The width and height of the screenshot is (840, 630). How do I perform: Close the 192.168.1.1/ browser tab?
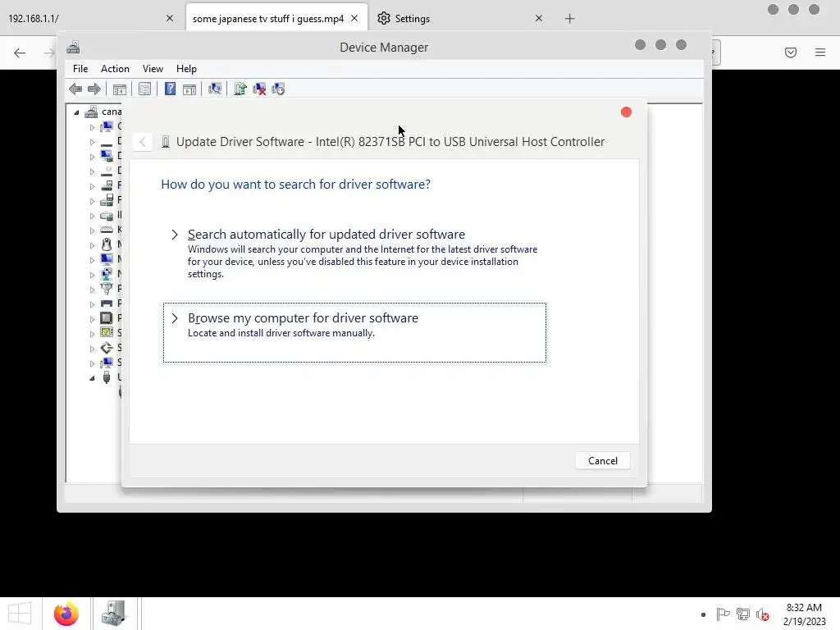tap(170, 18)
